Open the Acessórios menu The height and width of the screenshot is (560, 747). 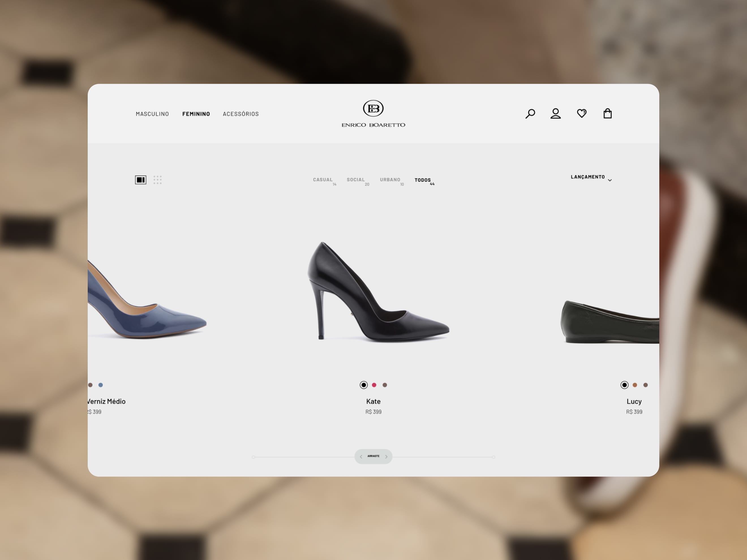241,114
